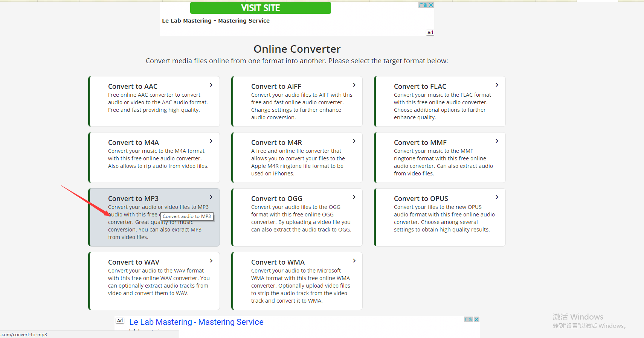Click the Ad label in bottom banner
Screen dimensions: 644x338
pos(120,321)
